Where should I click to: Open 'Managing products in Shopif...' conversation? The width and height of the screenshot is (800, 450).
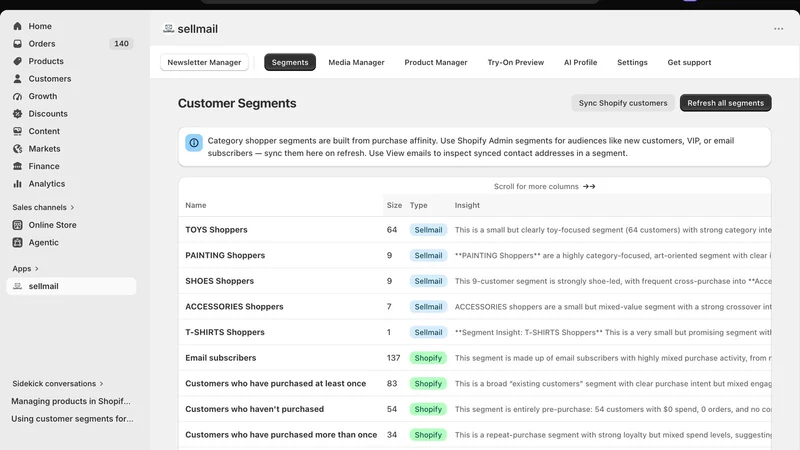[71, 401]
